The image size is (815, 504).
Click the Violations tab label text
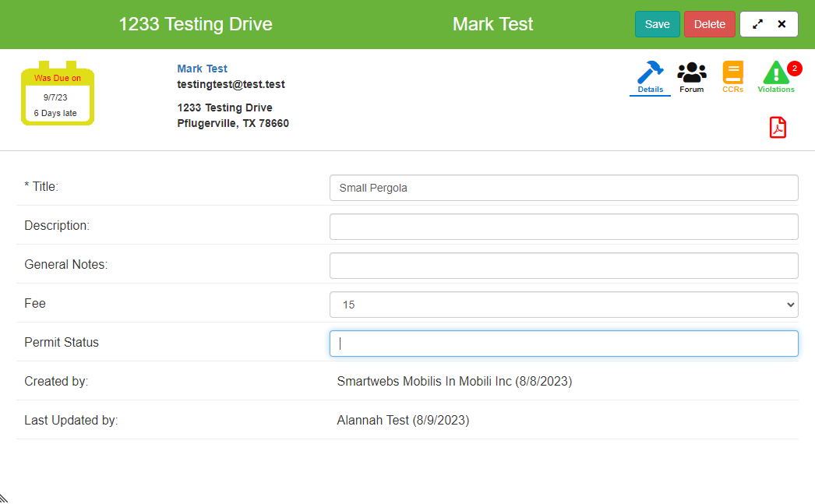point(776,90)
